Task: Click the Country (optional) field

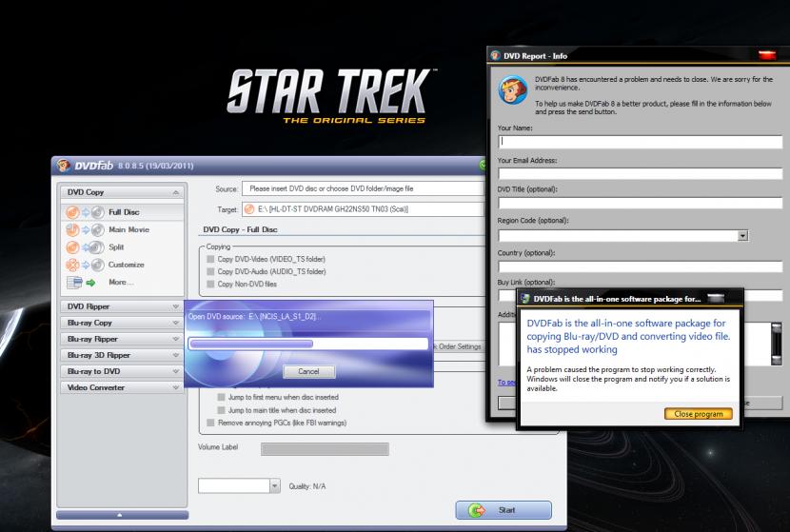Action: (x=641, y=266)
